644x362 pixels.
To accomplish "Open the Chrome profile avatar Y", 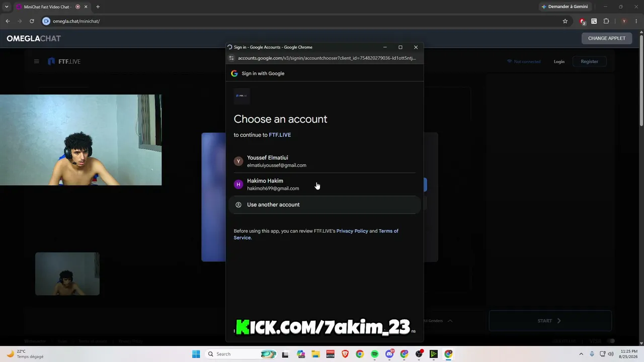I will [x=624, y=21].
